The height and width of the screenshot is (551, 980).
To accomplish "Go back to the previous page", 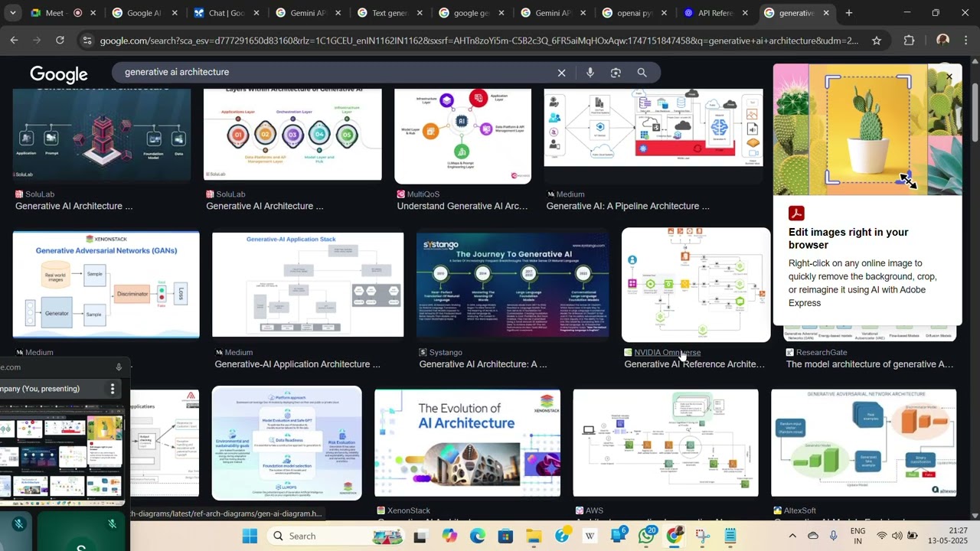I will click(14, 41).
